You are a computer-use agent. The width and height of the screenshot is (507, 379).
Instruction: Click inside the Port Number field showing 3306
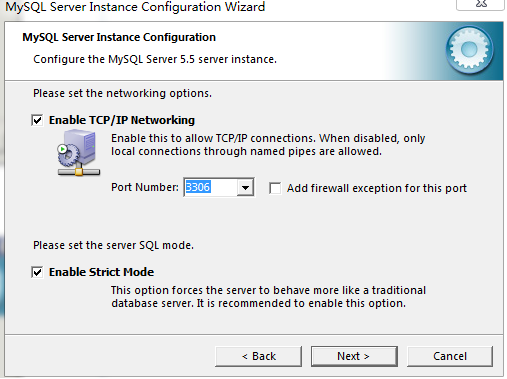point(211,187)
